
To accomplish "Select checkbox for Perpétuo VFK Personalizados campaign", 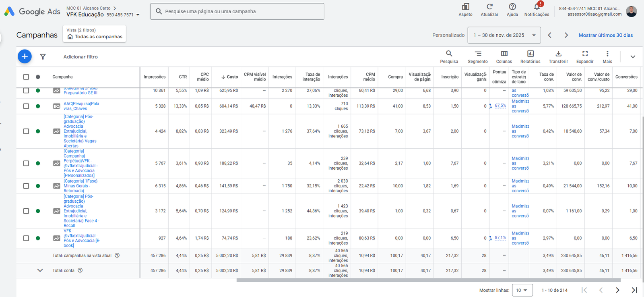I will pos(26,163).
